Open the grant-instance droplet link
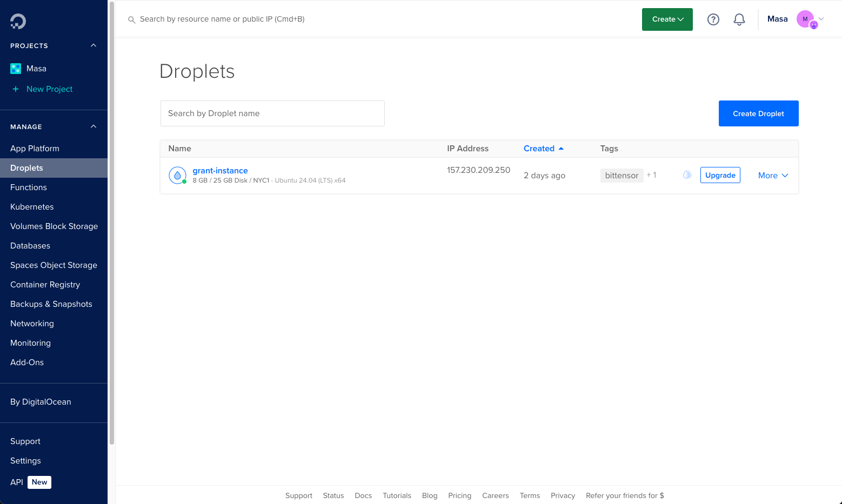The height and width of the screenshot is (504, 842). [x=220, y=171]
